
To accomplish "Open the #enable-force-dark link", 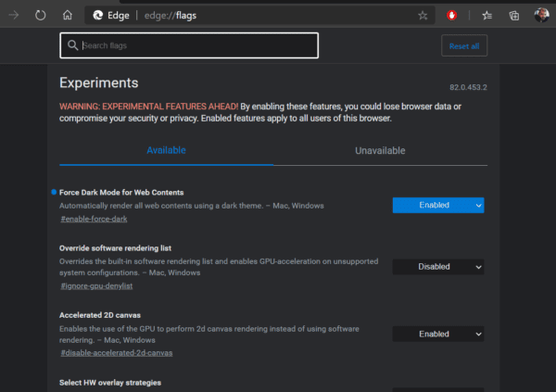I will pyautogui.click(x=94, y=219).
